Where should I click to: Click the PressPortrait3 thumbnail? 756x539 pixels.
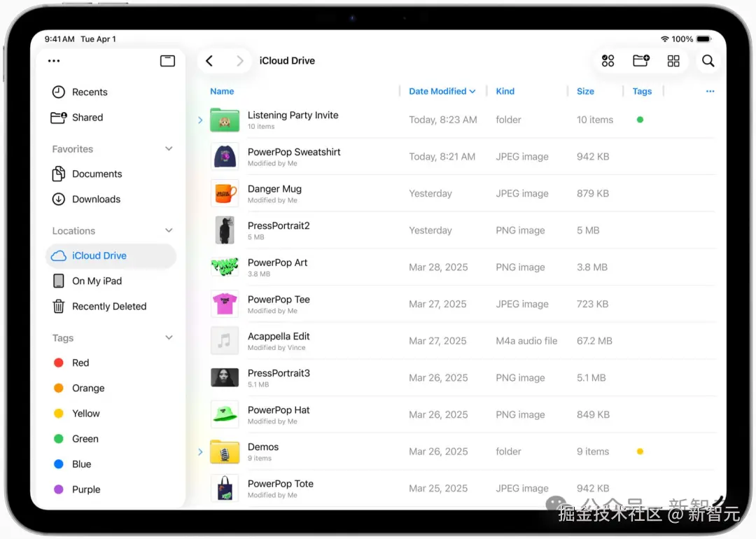click(x=225, y=377)
